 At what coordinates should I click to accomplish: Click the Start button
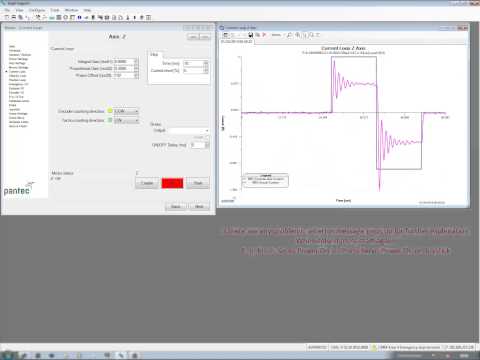(198, 183)
